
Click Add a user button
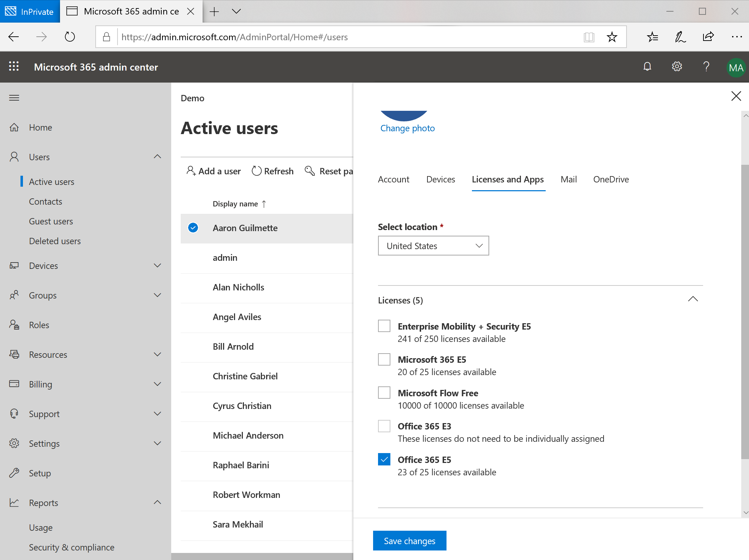214,171
